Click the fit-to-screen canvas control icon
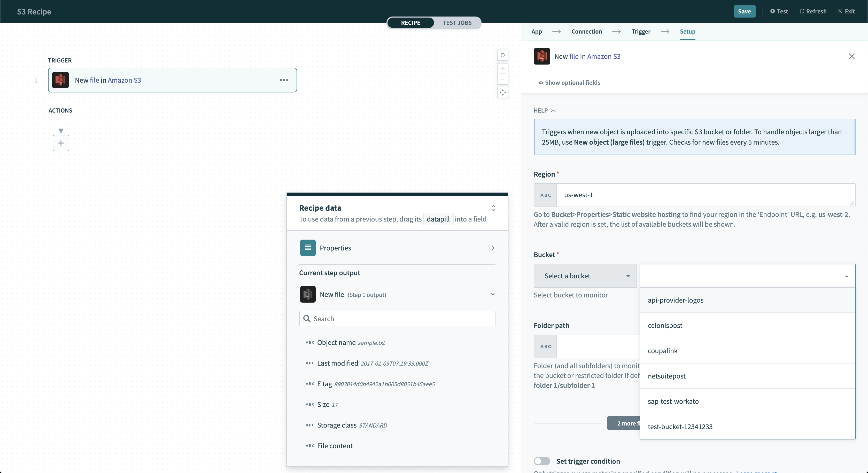868x473 pixels. click(x=502, y=92)
